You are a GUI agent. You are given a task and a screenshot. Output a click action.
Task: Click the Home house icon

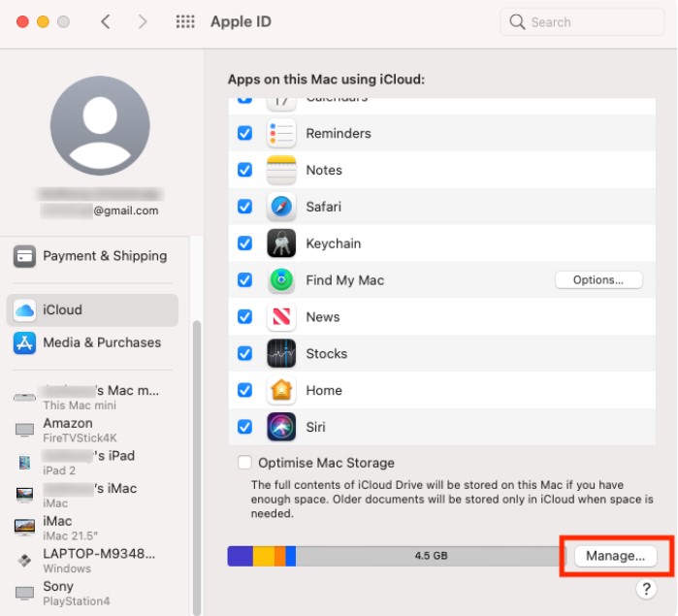point(281,390)
